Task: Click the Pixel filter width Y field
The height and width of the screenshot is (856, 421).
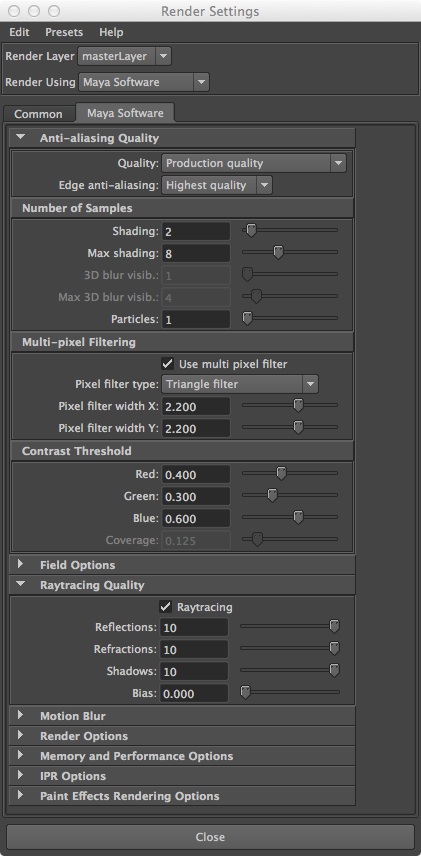Action: [196, 429]
